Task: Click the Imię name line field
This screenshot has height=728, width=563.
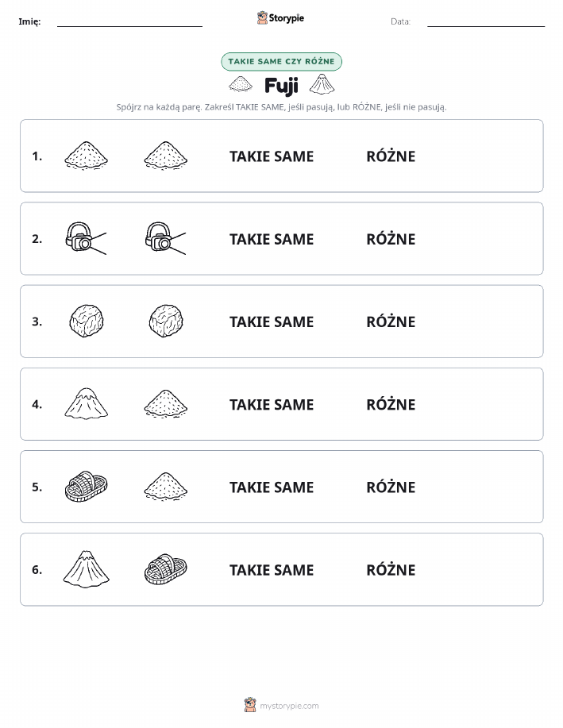Action: click(129, 21)
